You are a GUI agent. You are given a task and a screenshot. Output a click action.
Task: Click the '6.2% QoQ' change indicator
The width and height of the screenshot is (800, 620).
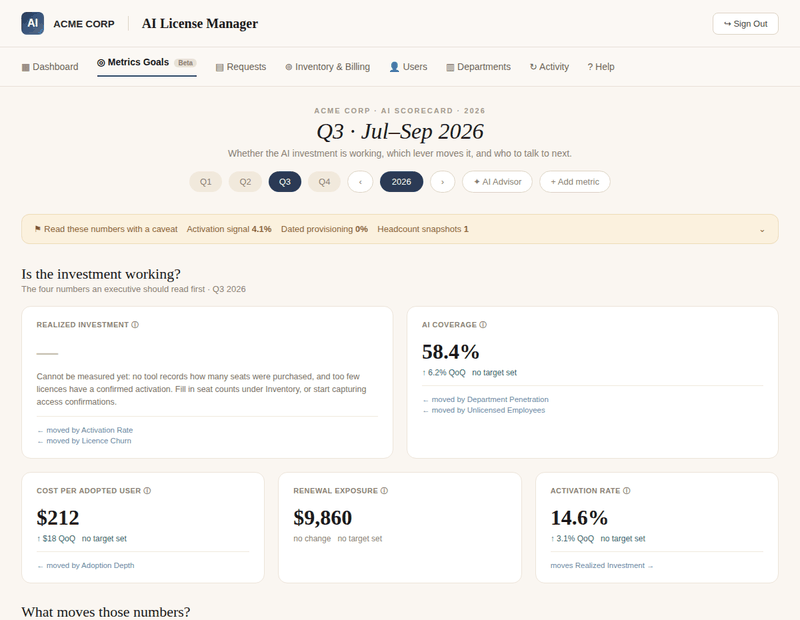(x=444, y=373)
